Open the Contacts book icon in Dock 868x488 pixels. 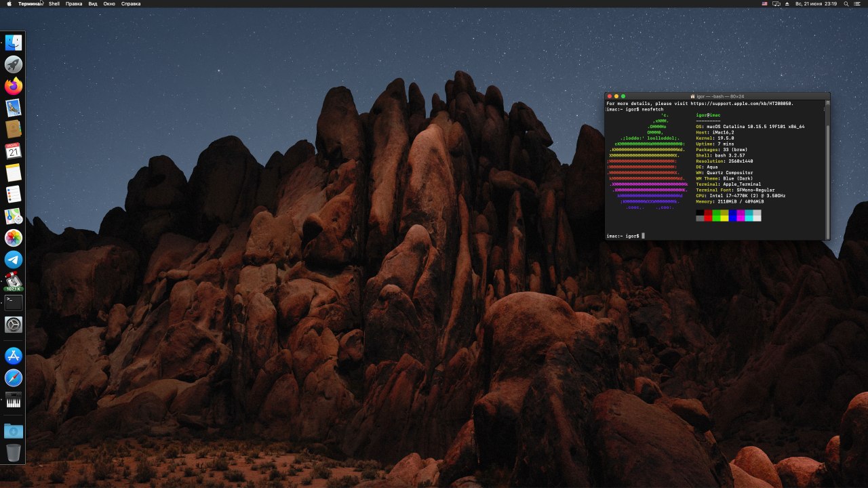(x=14, y=129)
